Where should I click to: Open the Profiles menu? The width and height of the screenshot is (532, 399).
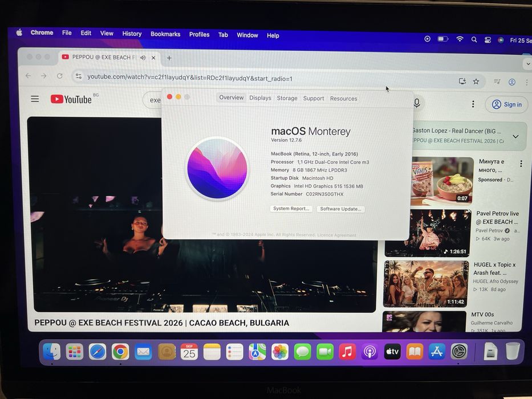(x=199, y=34)
